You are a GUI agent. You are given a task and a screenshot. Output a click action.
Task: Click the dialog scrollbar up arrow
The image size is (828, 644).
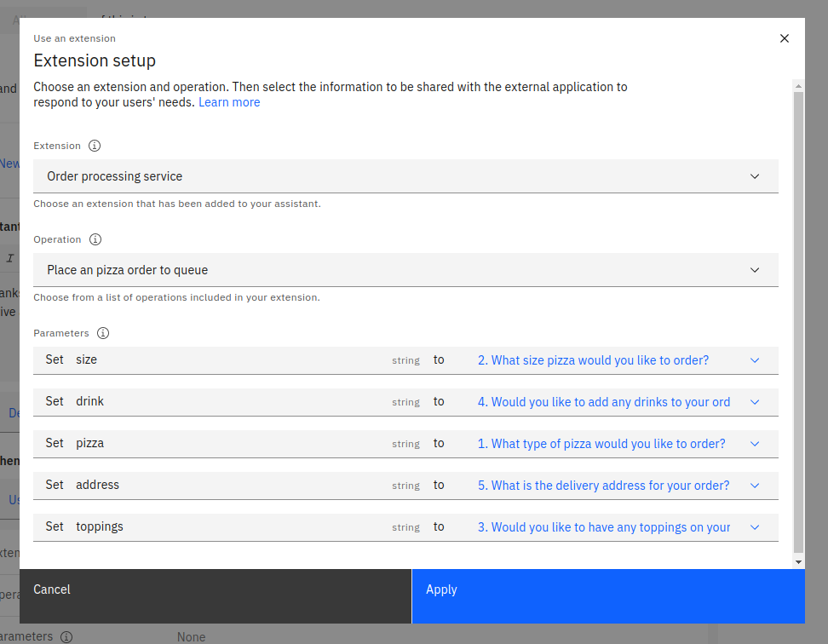[798, 85]
